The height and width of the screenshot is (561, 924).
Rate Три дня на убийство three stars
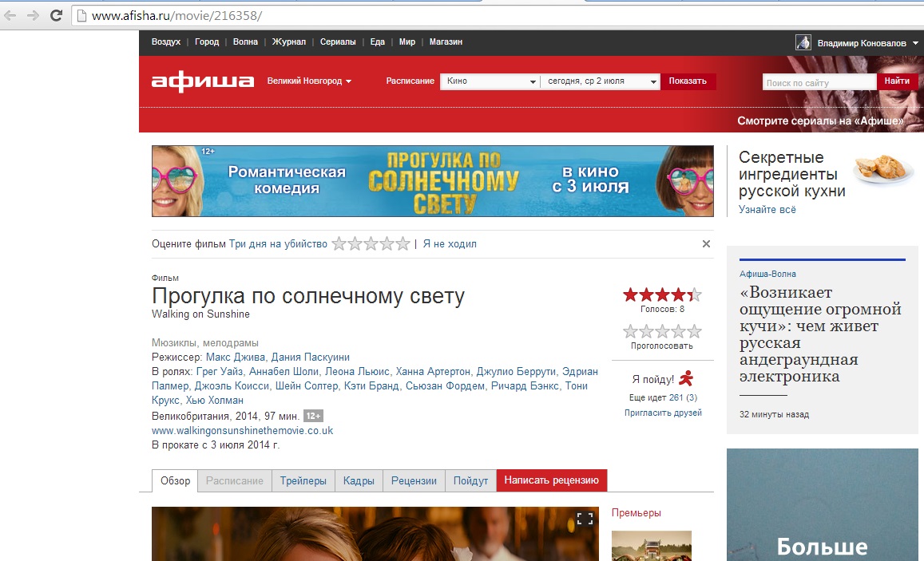371,243
